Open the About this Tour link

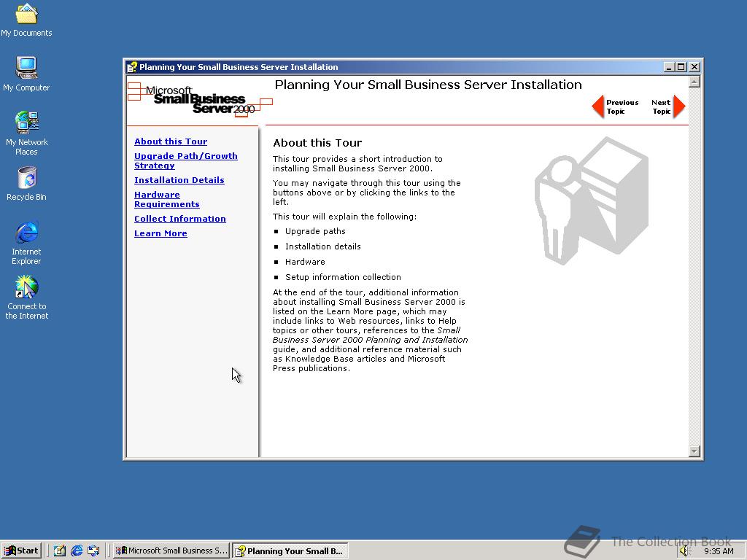(171, 141)
